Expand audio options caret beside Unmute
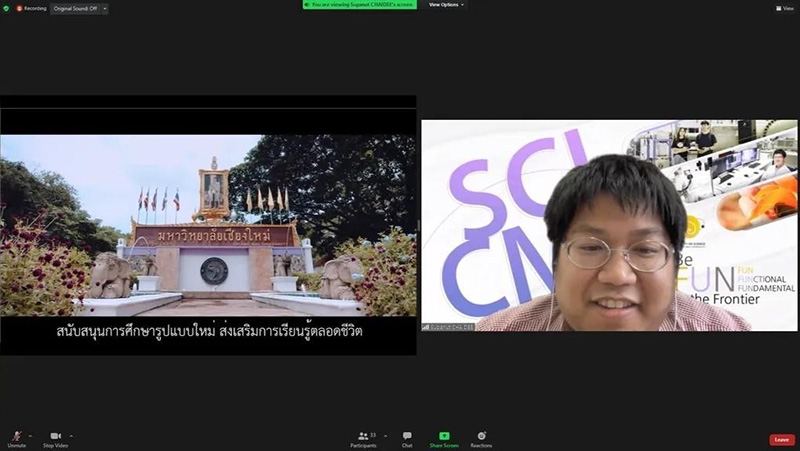 pyautogui.click(x=31, y=436)
